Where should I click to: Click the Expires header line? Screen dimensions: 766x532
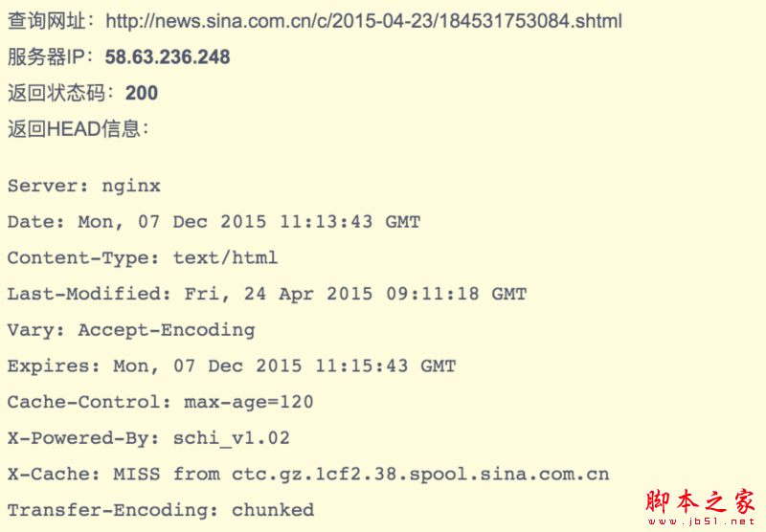[232, 366]
